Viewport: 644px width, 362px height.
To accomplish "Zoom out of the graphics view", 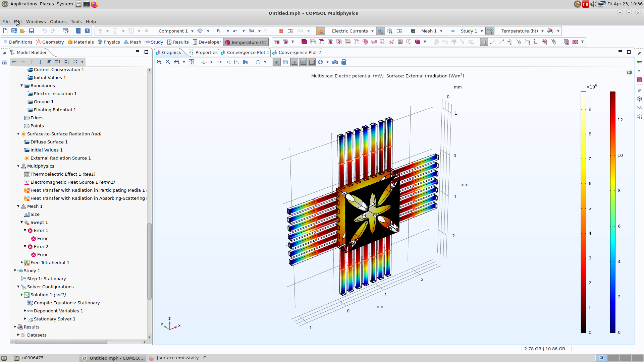I will [168, 62].
